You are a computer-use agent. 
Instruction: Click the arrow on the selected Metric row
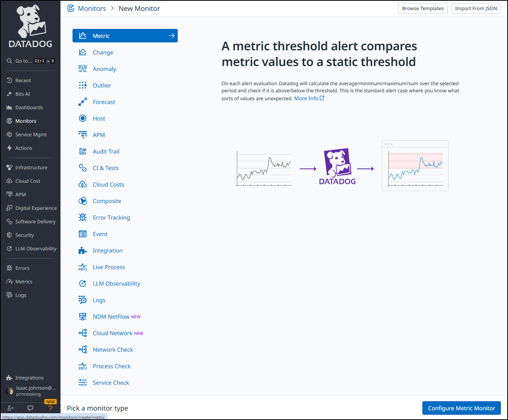click(172, 36)
